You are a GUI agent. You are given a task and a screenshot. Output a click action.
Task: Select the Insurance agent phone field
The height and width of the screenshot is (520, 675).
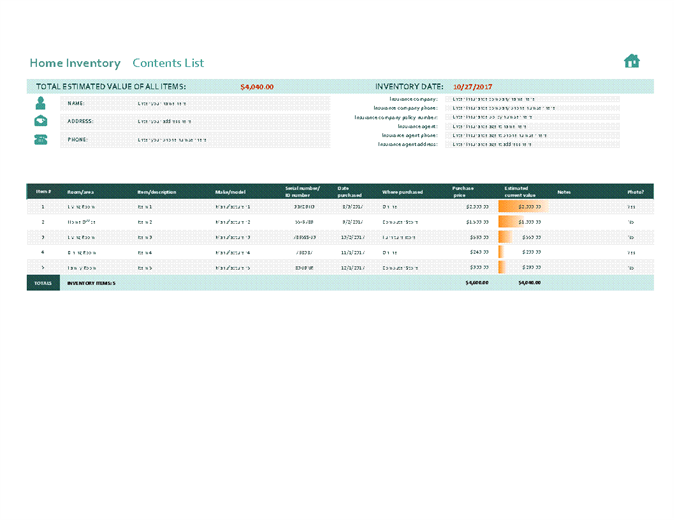533,135
